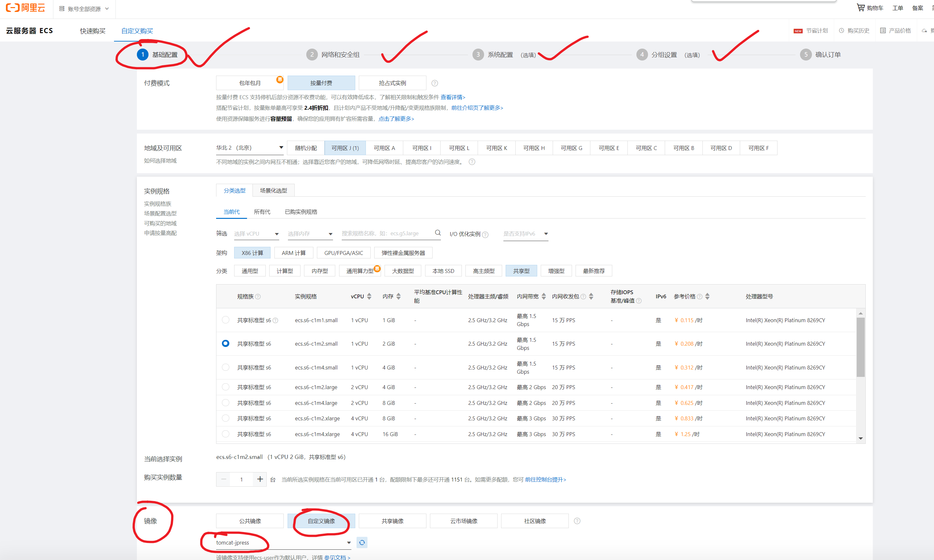Click the instance table vertical scrollbar

point(860,347)
